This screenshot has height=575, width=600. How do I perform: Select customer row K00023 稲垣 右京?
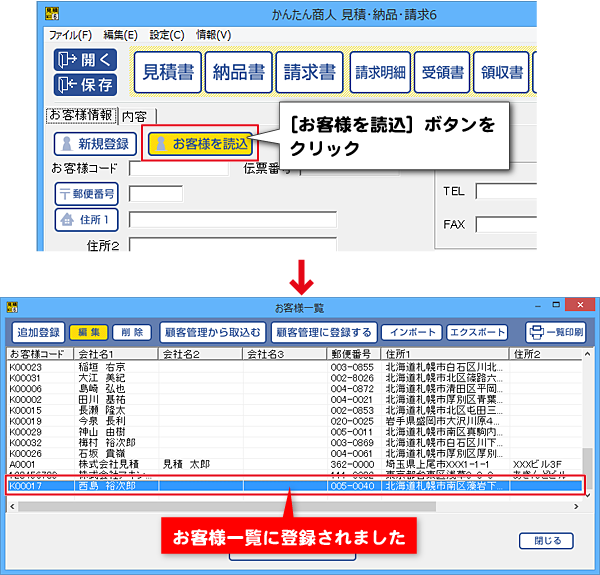click(294, 367)
